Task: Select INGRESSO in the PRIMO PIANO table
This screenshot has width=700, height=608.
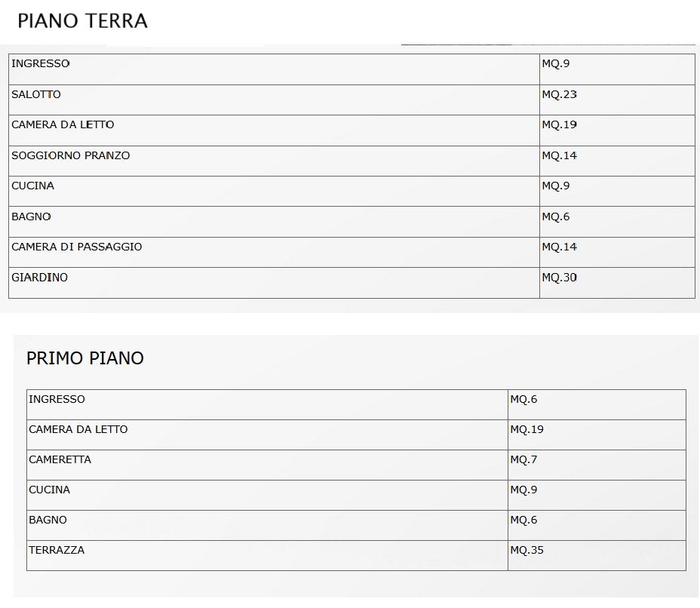Action: [57, 400]
